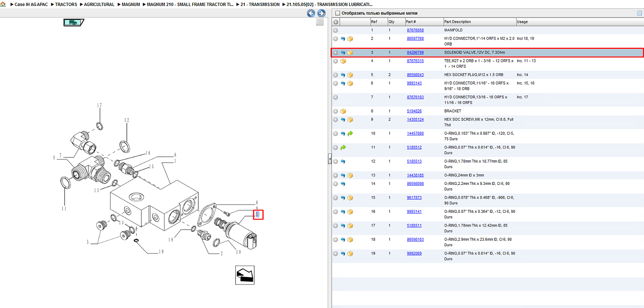Open part number link 9993141
Viewport: 644px width, 308px height.
coord(414,211)
